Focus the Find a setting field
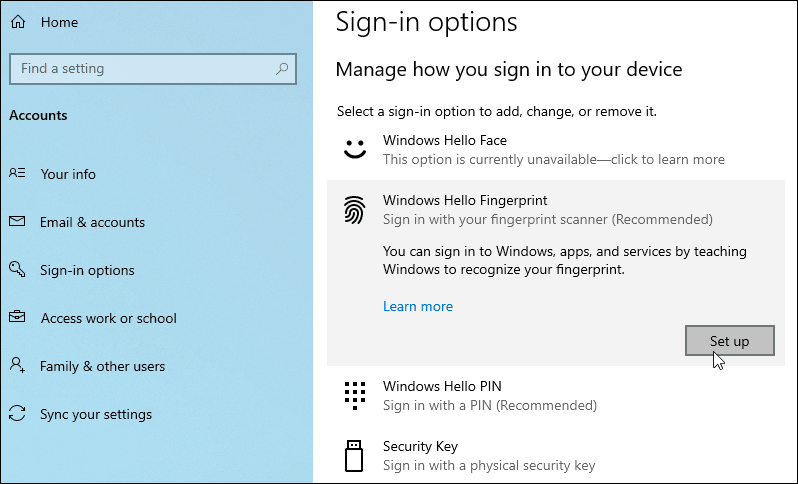The width and height of the screenshot is (798, 484). pos(153,69)
